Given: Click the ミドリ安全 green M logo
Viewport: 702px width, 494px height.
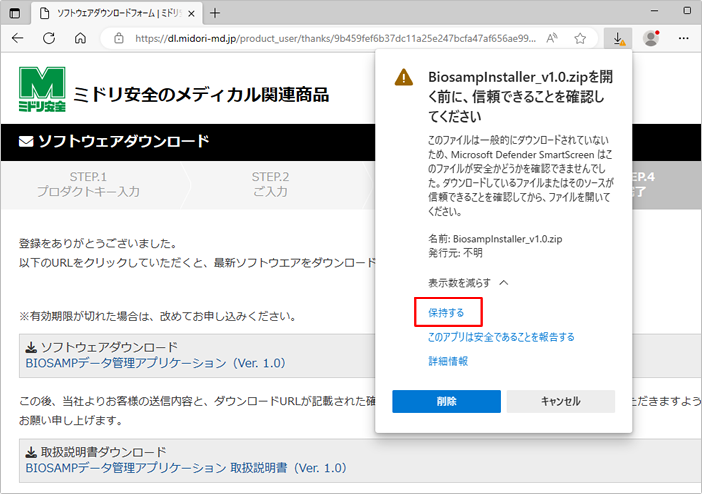Looking at the screenshot, I should (42, 89).
